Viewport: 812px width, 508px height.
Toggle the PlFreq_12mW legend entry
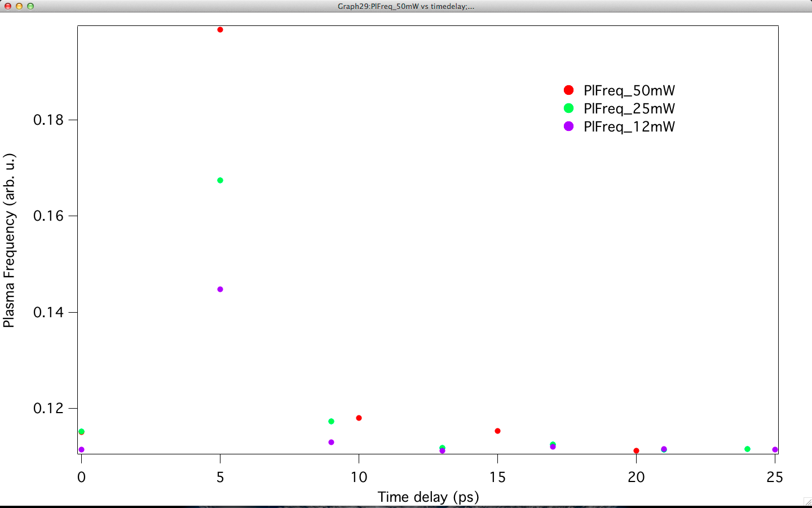click(629, 126)
